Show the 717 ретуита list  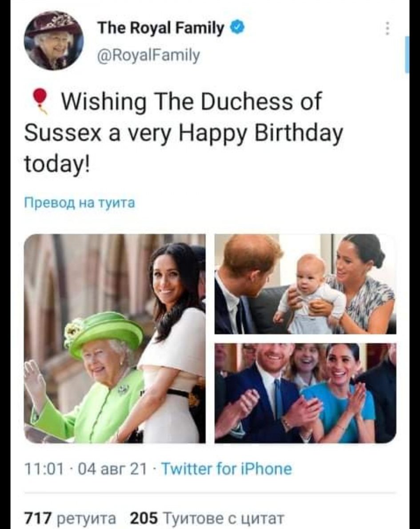click(70, 517)
